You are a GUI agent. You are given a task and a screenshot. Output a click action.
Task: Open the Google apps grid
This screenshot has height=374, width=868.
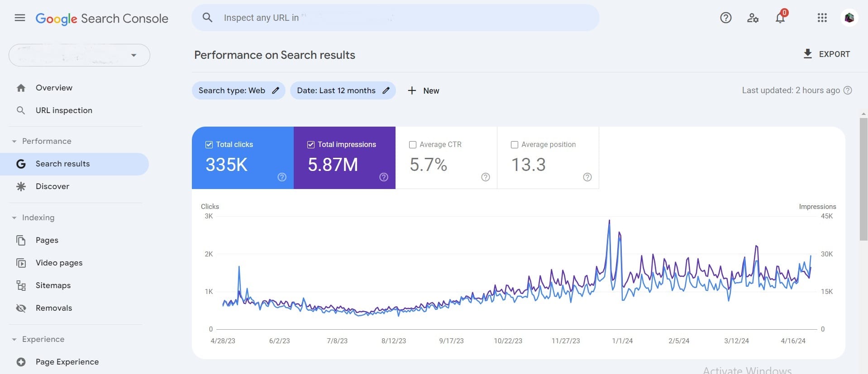[x=822, y=18]
